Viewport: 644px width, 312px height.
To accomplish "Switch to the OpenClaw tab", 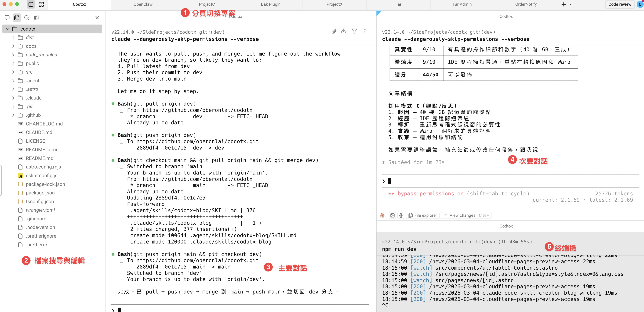I will pos(143,4).
